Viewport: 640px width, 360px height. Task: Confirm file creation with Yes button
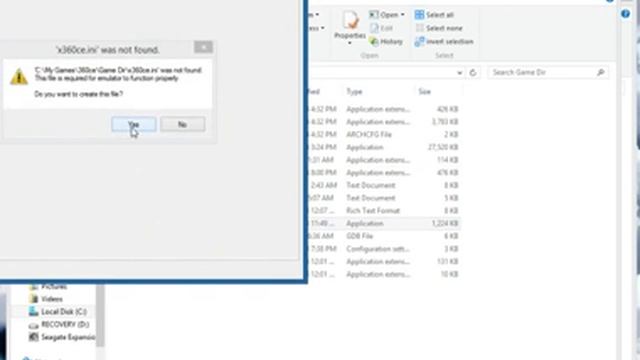tap(133, 124)
